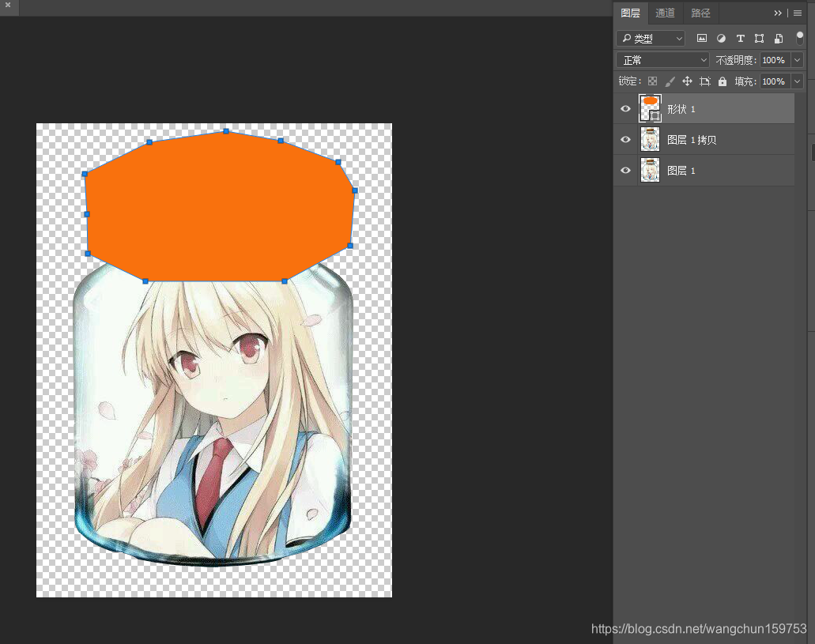Select the 形状 1 layer thumbnail
Viewport: 815px width, 644px height.
point(650,108)
